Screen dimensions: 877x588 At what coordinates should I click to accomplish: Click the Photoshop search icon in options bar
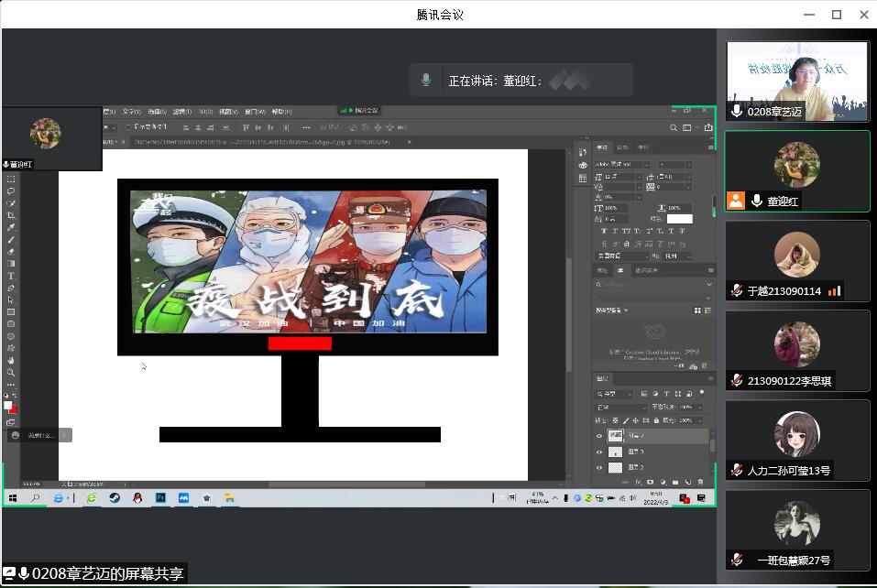[674, 128]
